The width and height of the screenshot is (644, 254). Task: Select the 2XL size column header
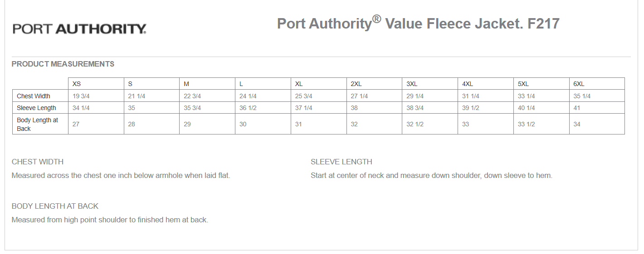coord(356,84)
